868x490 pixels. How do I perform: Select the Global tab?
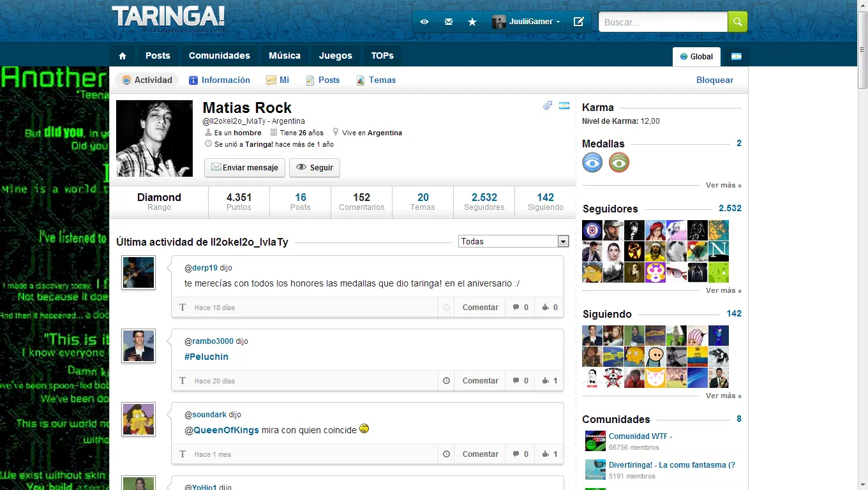[x=696, y=57]
